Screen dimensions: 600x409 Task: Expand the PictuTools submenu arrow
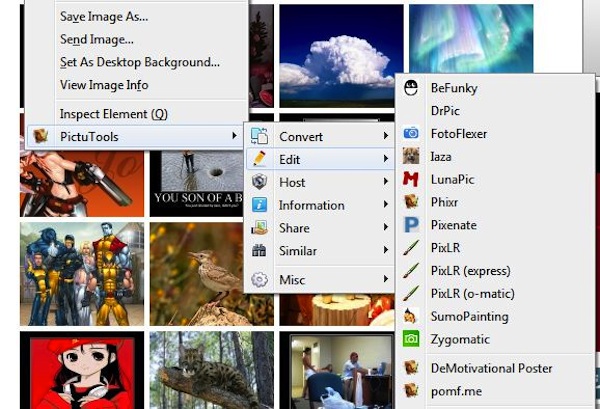(x=234, y=135)
